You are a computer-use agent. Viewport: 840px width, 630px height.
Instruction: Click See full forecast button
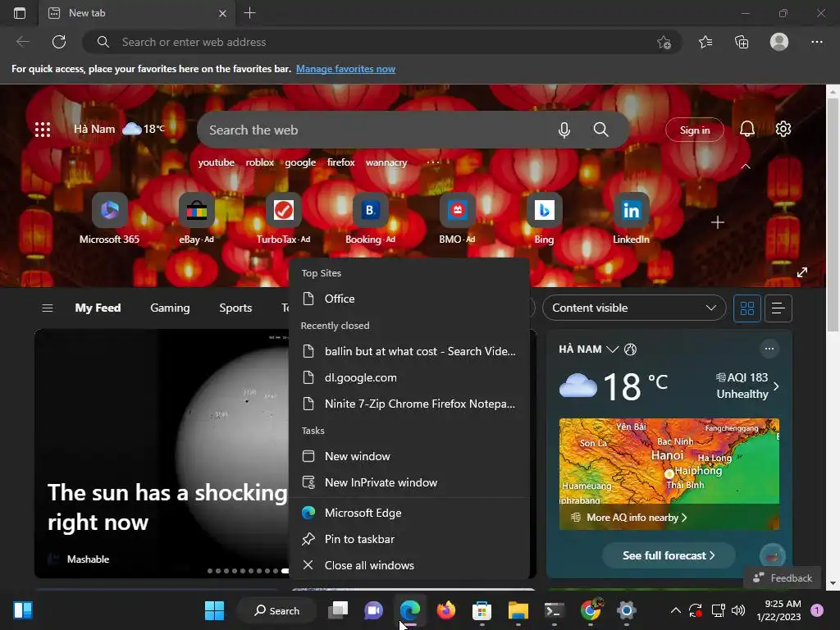pyautogui.click(x=669, y=555)
